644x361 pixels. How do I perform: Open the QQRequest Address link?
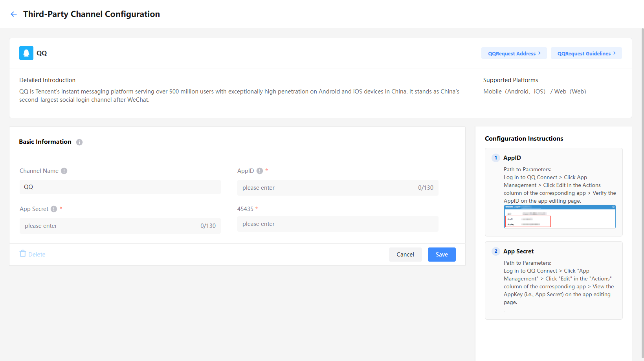[x=514, y=53]
